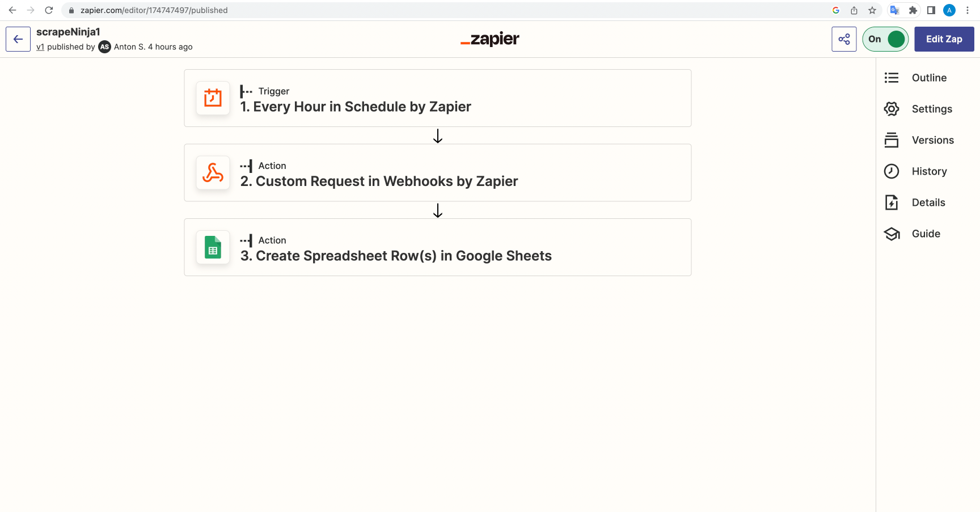
Task: Click the Guide sidebar icon
Action: coord(891,234)
